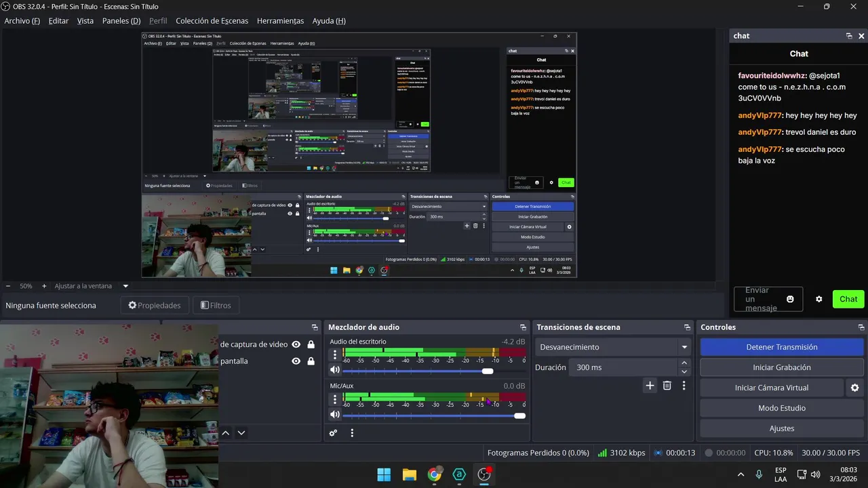Click ESP LAA language indicator
Screen dimensions: 868x488
(781, 474)
